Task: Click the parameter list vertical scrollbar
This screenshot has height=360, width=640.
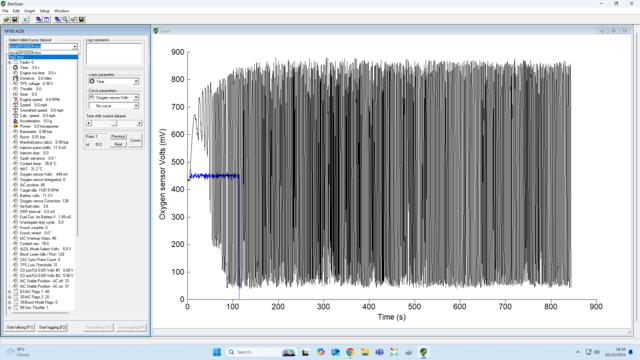Action: pos(77,147)
